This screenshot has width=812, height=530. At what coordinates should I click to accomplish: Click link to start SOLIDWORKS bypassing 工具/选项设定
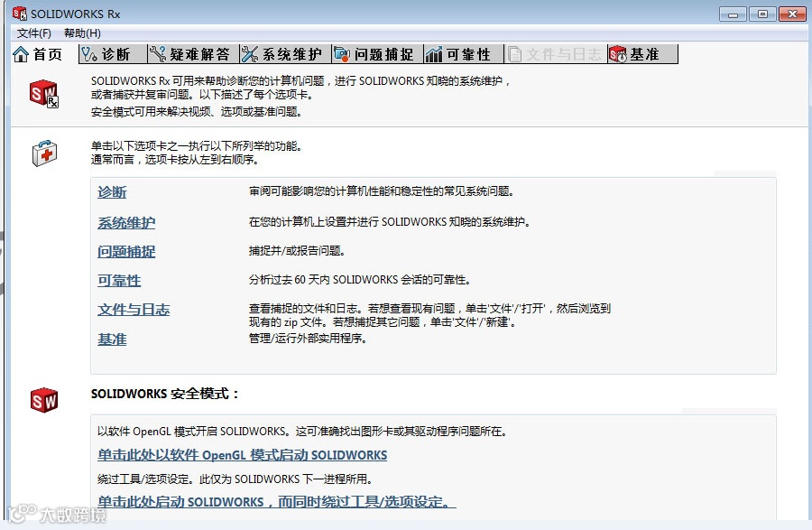point(277,501)
